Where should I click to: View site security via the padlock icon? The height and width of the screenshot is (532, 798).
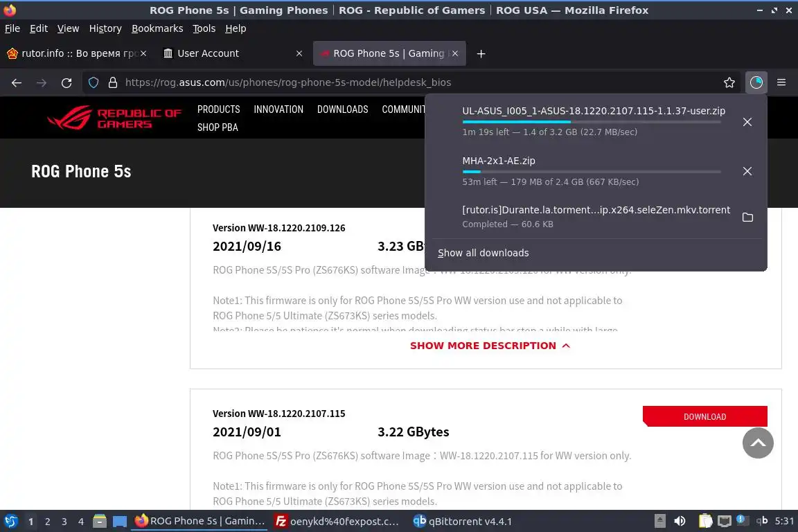coord(113,82)
